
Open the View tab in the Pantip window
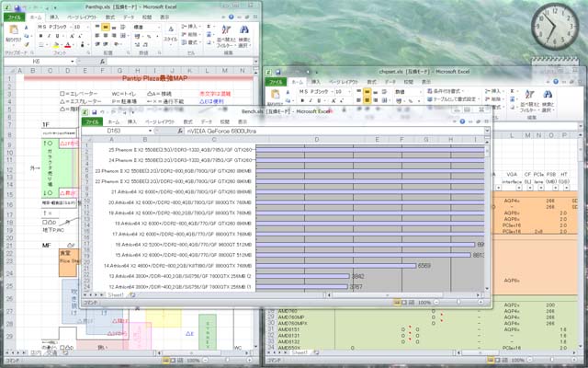tap(164, 17)
